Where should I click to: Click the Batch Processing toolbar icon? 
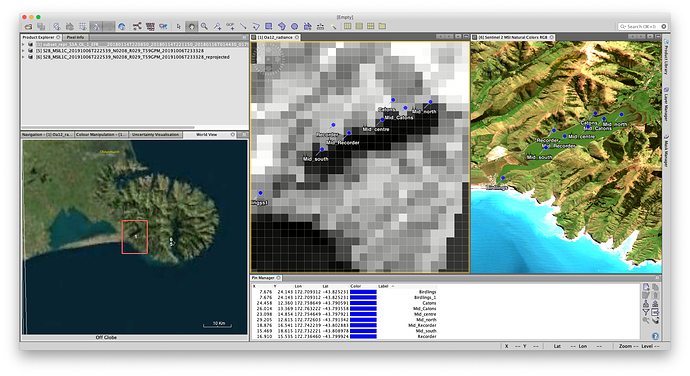coord(150,26)
